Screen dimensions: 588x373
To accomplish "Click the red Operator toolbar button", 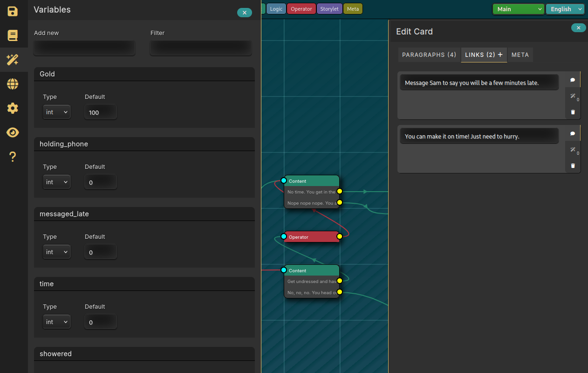I will coord(301,9).
